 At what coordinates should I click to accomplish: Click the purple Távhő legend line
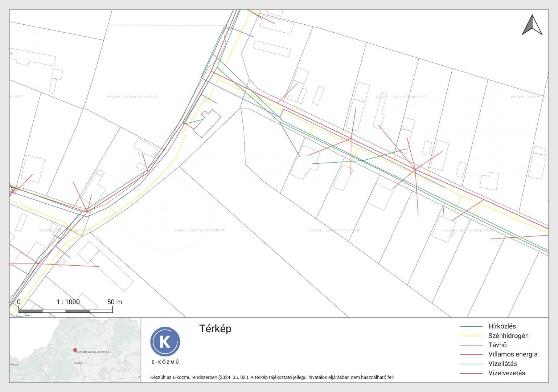(471, 345)
